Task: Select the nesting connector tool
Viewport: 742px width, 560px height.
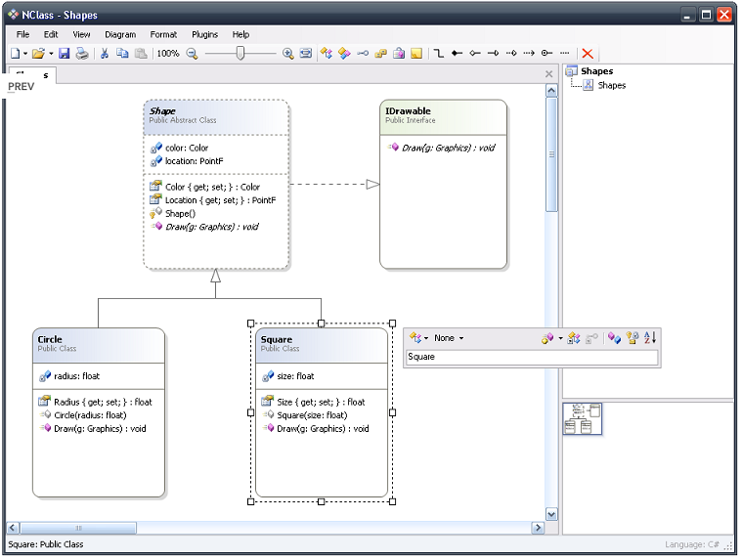Action: tap(546, 54)
